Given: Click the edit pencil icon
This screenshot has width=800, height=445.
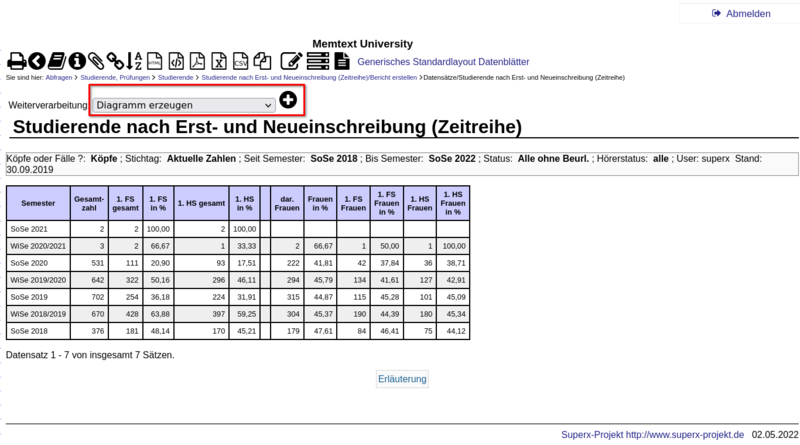Looking at the screenshot, I should pyautogui.click(x=291, y=61).
